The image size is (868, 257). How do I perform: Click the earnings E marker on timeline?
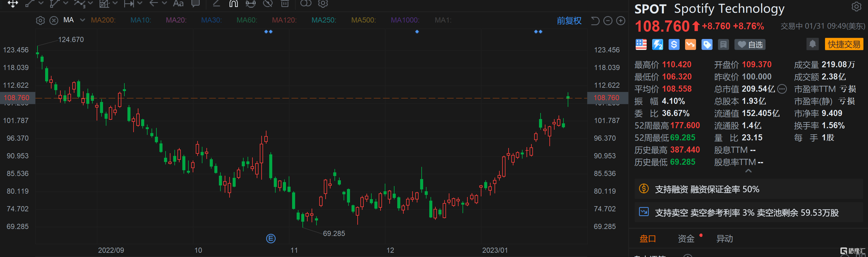tap(270, 238)
